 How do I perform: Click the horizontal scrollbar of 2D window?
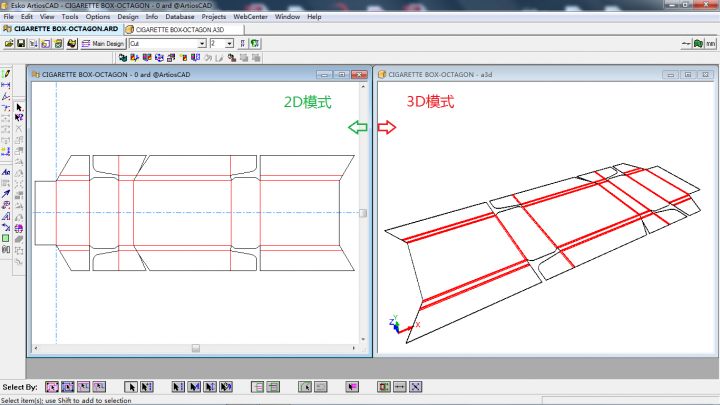pyautogui.click(x=195, y=348)
